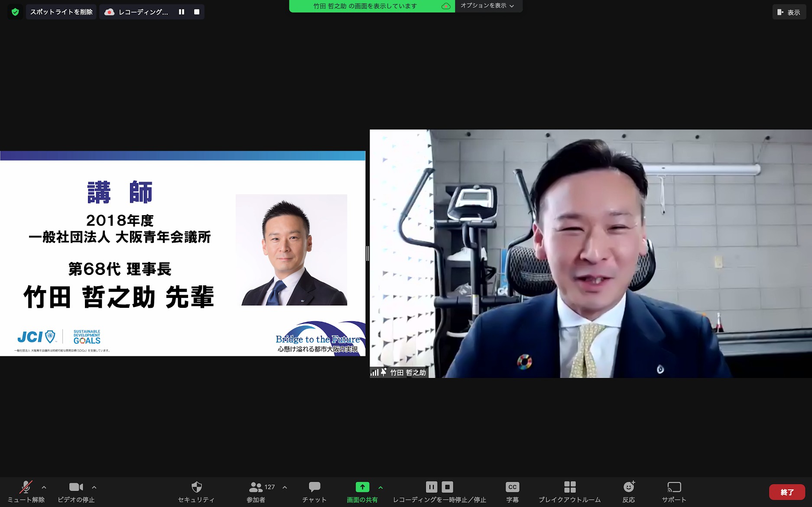The width and height of the screenshot is (812, 507).
Task: Expand video options arrow next to camera
Action: [x=94, y=488]
